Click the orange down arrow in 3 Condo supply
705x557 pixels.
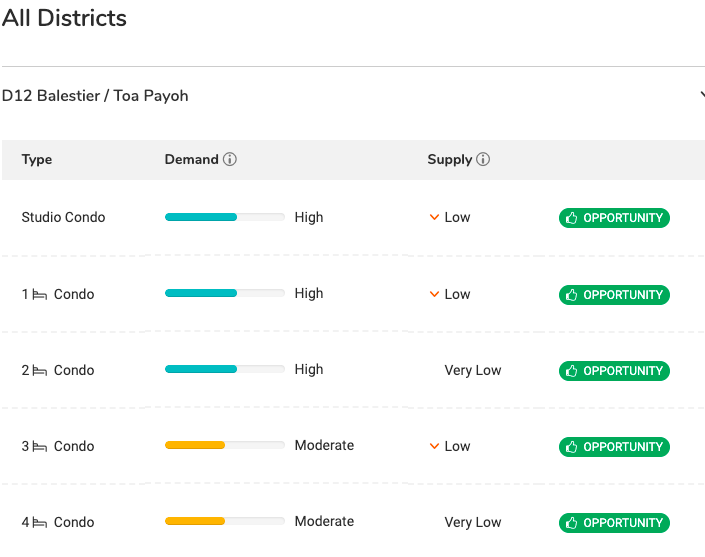(x=434, y=447)
